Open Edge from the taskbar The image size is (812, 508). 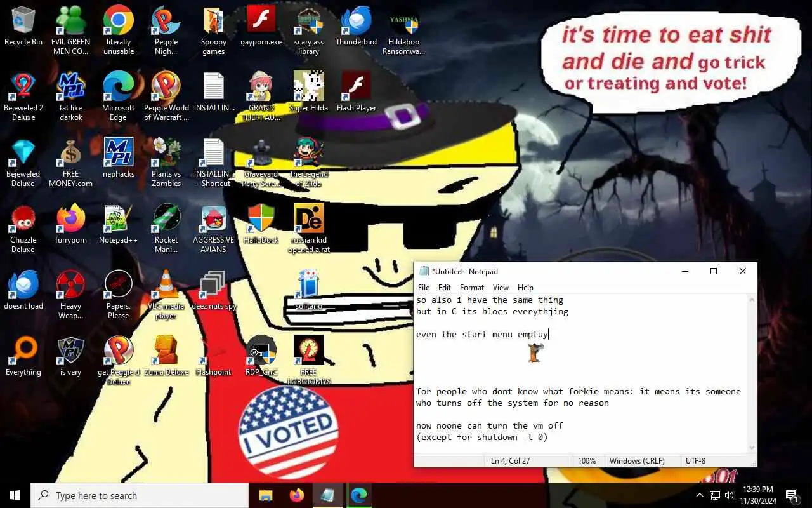(x=358, y=495)
